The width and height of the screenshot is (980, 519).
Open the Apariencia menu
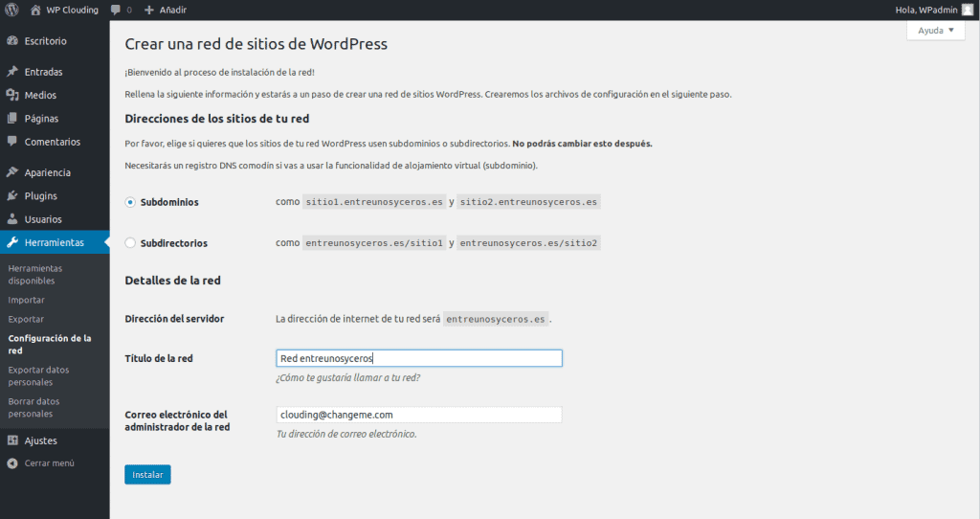tap(48, 172)
